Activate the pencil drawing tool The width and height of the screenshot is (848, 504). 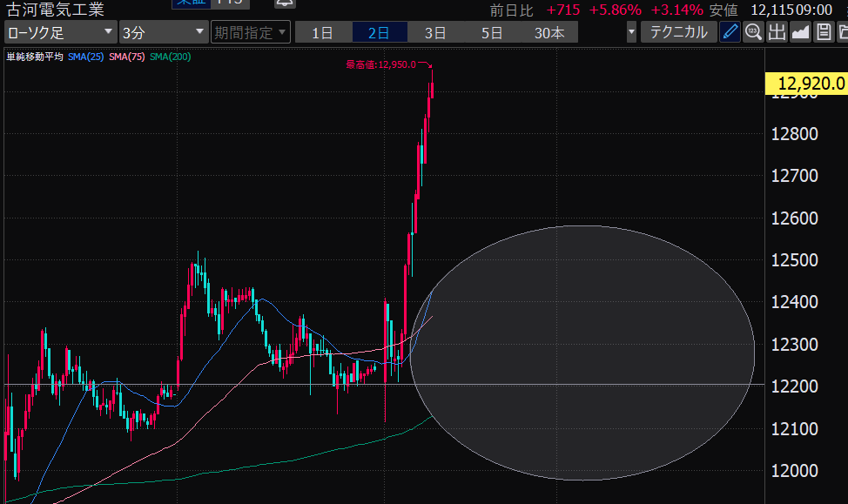pyautogui.click(x=730, y=33)
